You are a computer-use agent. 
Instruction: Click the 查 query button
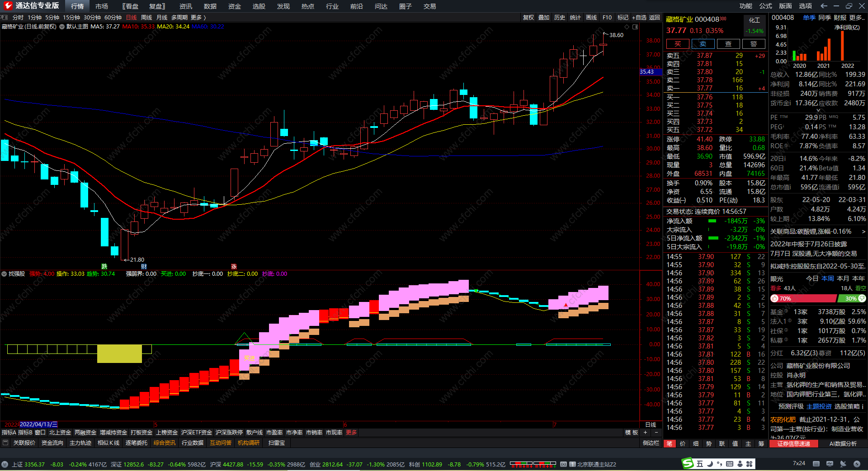(728, 44)
